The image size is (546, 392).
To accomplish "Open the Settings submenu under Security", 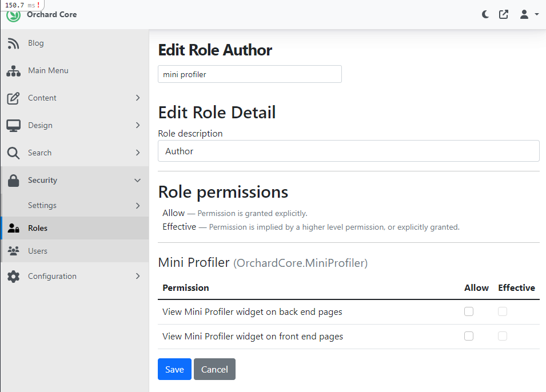I will coord(74,205).
